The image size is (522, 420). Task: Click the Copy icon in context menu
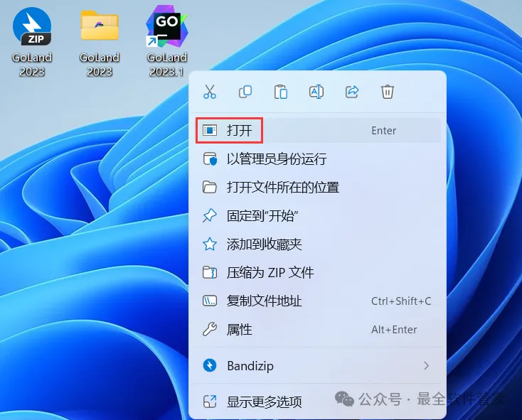[x=245, y=92]
